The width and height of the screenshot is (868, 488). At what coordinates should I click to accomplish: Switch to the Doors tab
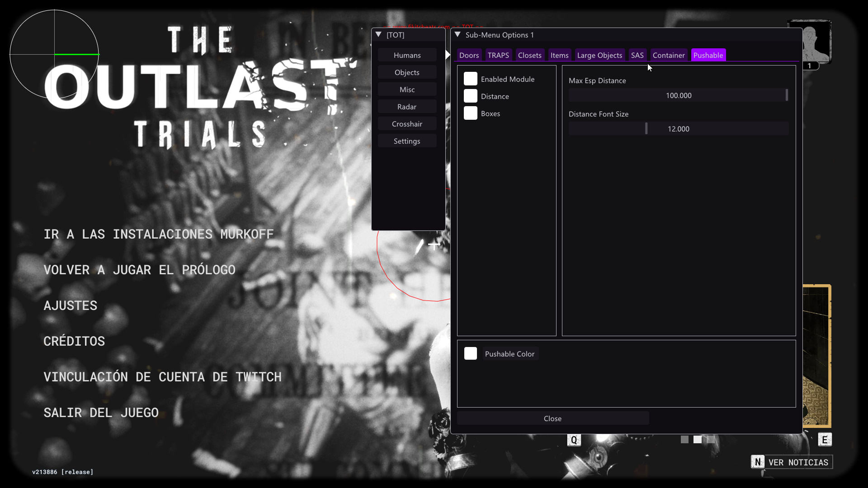(469, 55)
